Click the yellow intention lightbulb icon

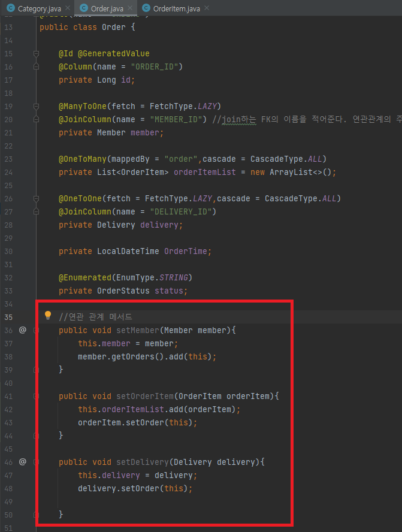click(x=48, y=316)
